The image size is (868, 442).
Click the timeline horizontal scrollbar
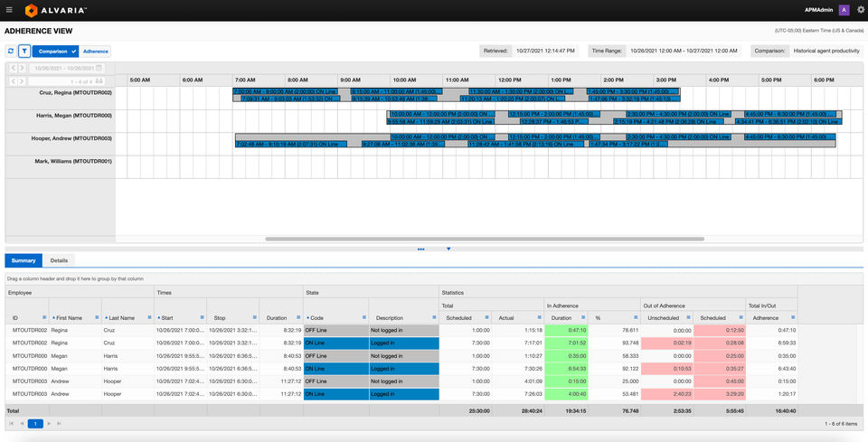click(x=485, y=239)
